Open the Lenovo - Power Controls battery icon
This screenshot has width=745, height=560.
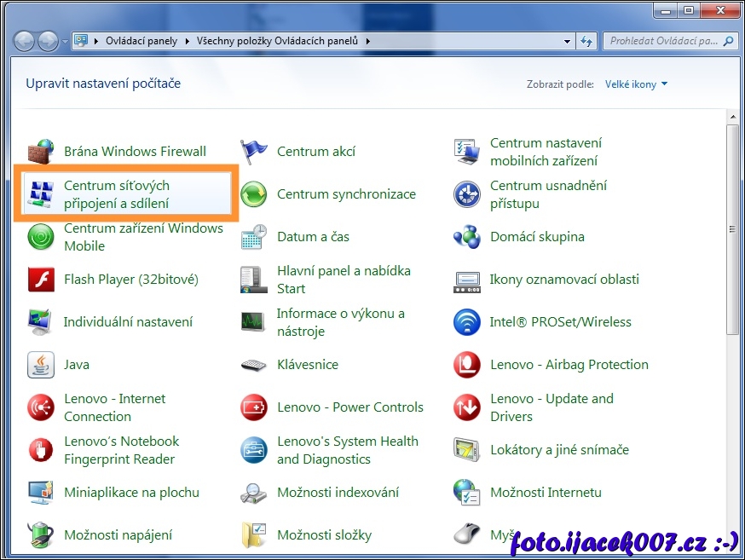coord(253,407)
